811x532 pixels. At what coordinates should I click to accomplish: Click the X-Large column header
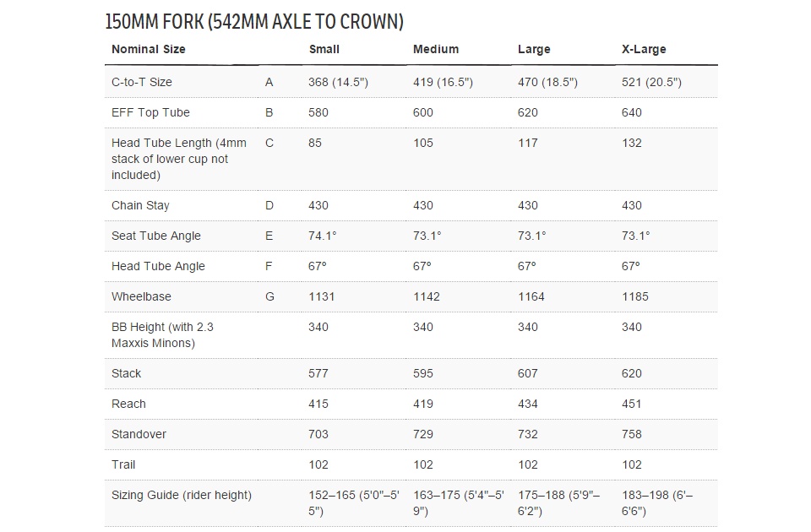[x=644, y=49]
